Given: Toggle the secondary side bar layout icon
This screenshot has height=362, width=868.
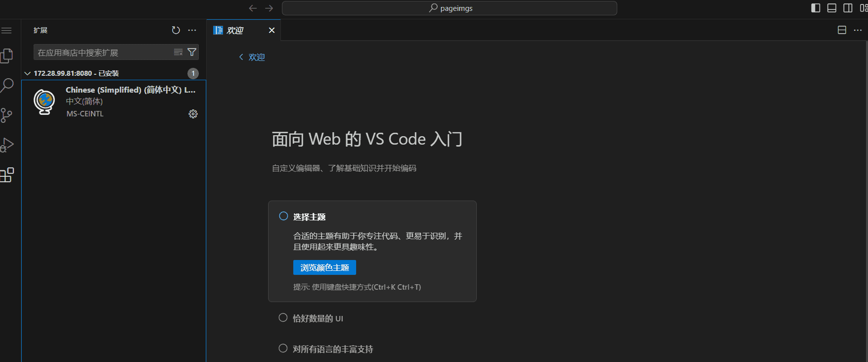Looking at the screenshot, I should click(848, 8).
